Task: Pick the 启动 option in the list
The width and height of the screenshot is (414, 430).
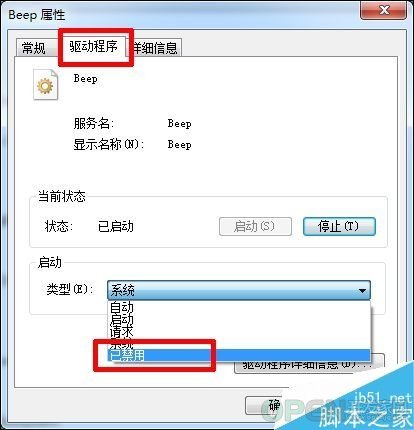Action: (239, 319)
